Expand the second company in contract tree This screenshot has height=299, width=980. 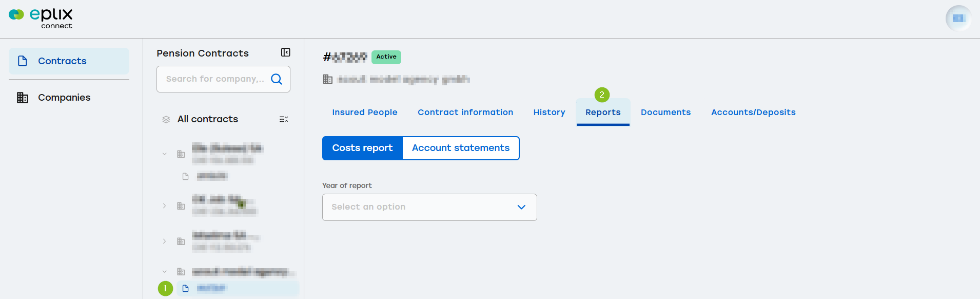(165, 205)
